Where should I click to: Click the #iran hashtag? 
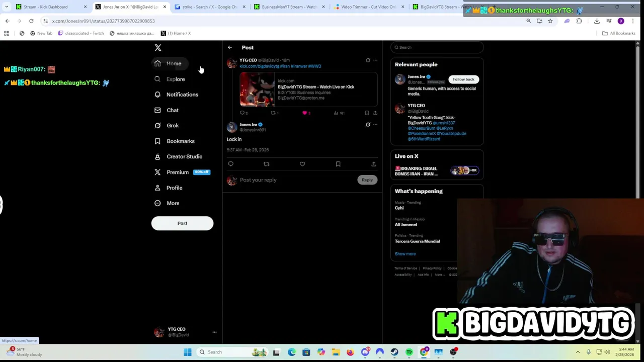(285, 66)
